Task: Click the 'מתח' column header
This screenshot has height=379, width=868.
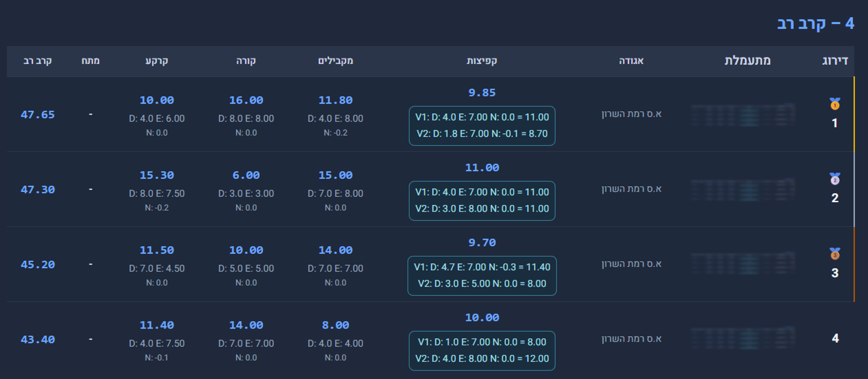Action: pos(90,61)
